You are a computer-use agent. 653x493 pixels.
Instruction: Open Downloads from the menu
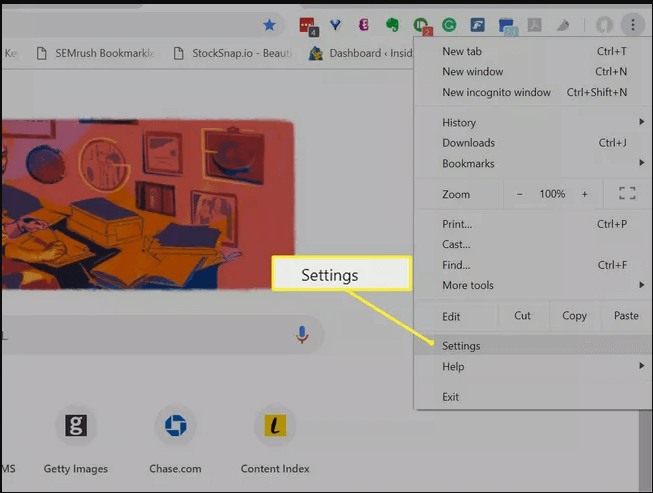click(x=534, y=143)
